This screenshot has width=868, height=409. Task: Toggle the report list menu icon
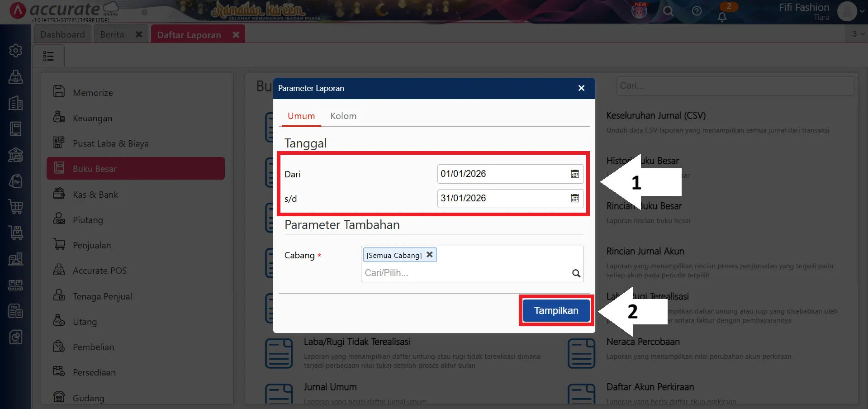tap(48, 56)
